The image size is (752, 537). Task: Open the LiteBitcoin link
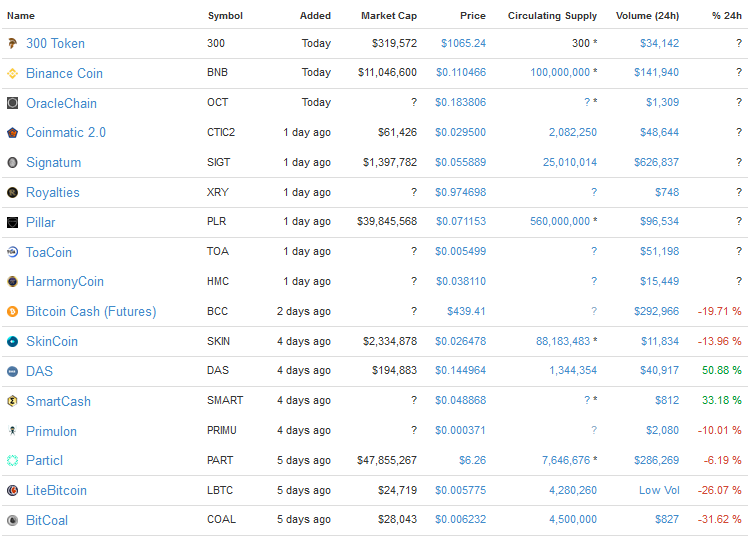point(56,490)
